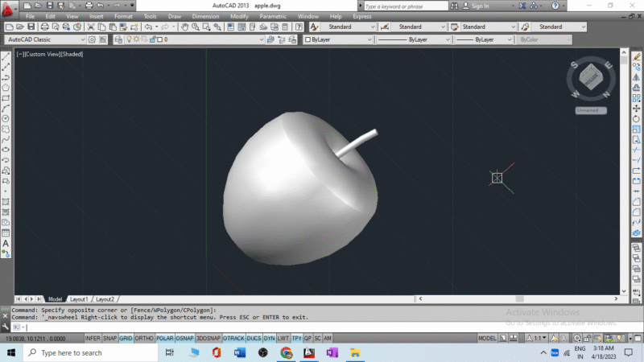
Task: Click the MODEL space button in status bar
Action: [487, 338]
